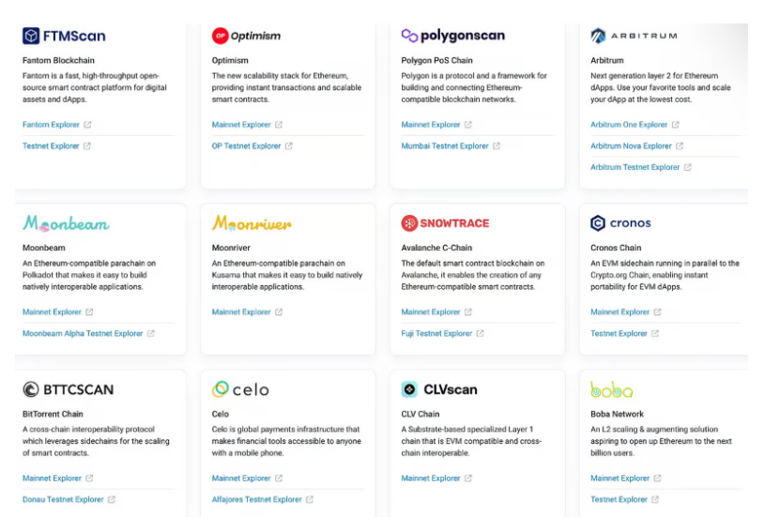Open Fuji Testnet Explorer link
The height and width of the screenshot is (532, 765).
click(x=436, y=333)
